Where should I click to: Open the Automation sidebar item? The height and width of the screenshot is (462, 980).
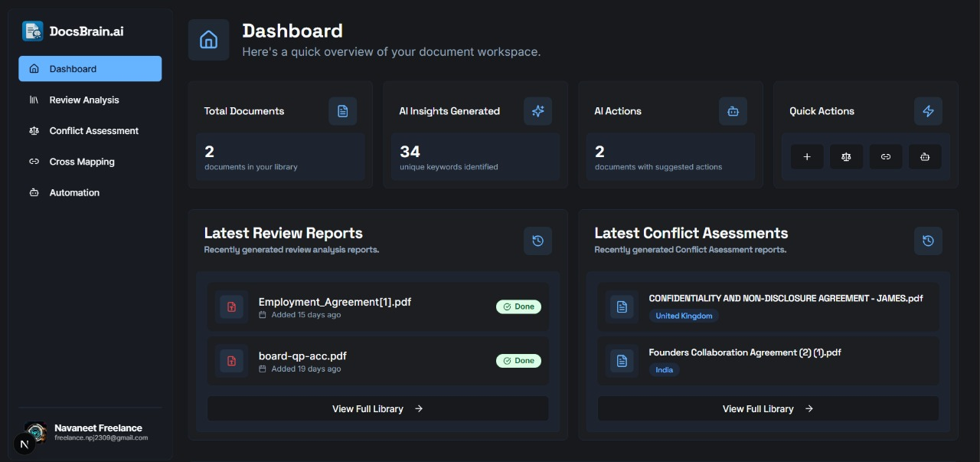[90, 192]
